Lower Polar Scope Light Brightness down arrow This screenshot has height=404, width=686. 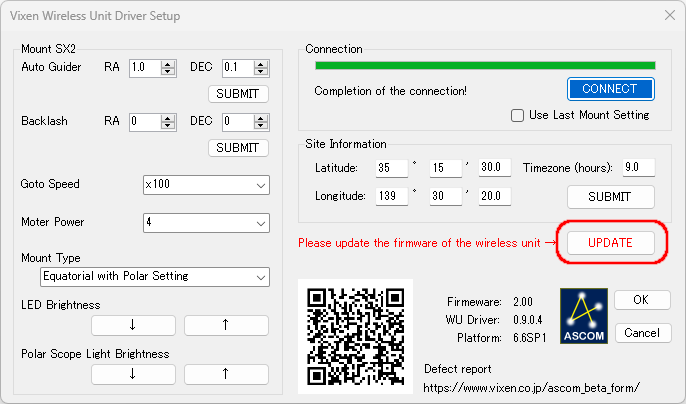(x=132, y=373)
